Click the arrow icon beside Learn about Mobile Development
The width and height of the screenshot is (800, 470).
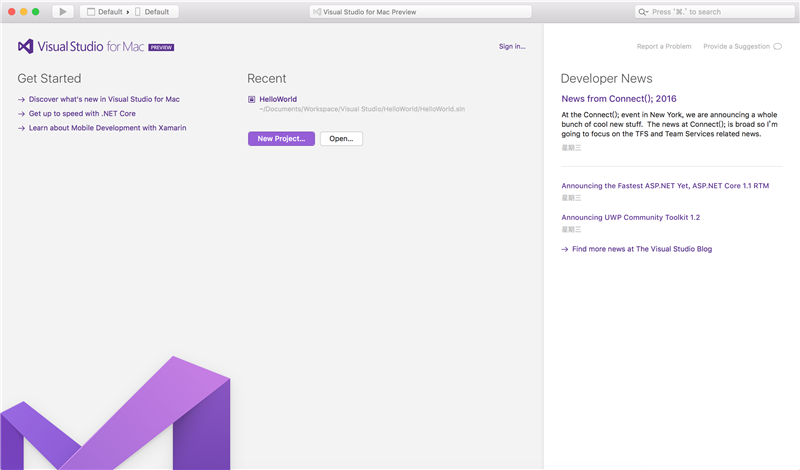pyautogui.click(x=21, y=128)
